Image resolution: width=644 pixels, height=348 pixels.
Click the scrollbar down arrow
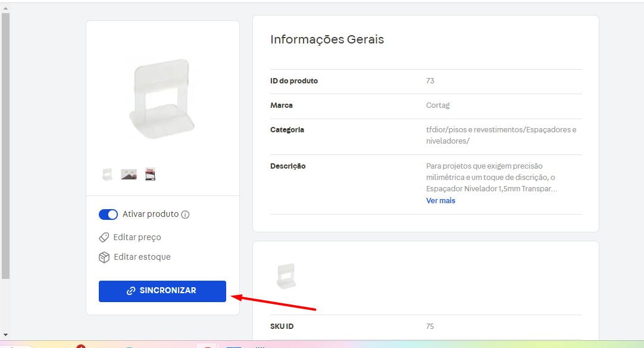[x=5, y=335]
